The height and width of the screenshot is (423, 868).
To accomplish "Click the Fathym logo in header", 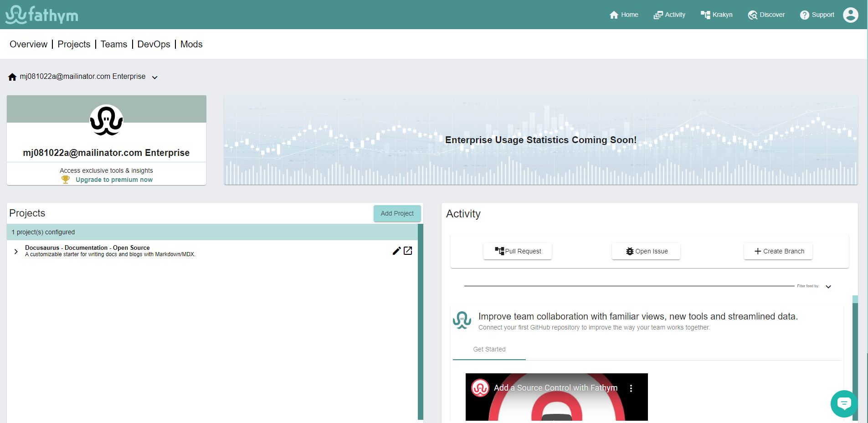I will 42,15.
